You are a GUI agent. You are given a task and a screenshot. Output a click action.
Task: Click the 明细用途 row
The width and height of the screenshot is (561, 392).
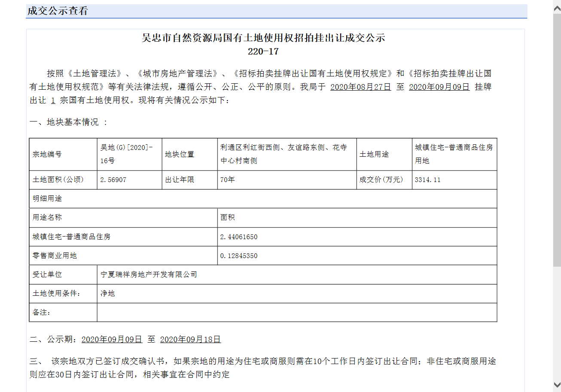pyautogui.click(x=263, y=199)
